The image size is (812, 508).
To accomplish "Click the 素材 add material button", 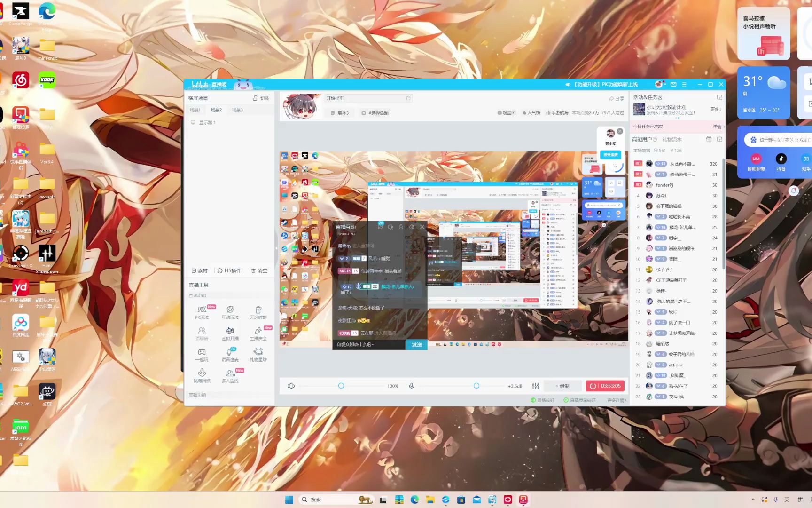I will tap(200, 271).
